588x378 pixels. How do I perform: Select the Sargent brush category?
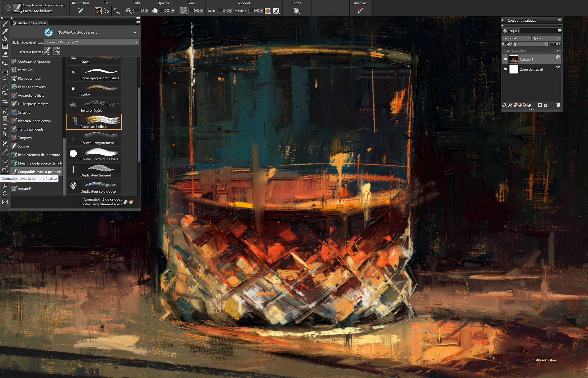pos(24,112)
